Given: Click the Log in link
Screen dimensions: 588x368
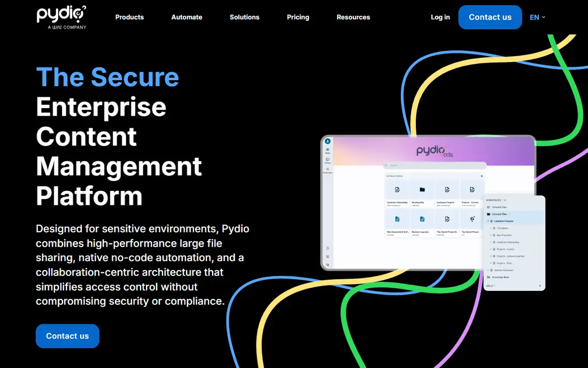Looking at the screenshot, I should tap(440, 17).
